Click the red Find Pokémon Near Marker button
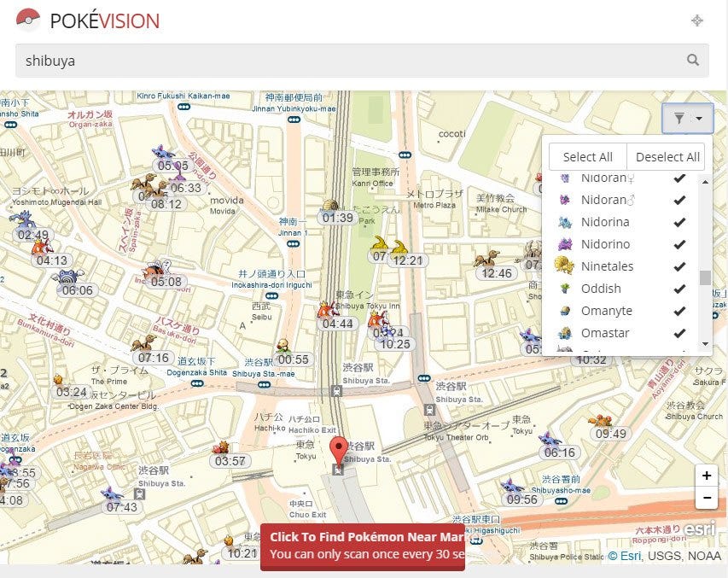 point(363,547)
